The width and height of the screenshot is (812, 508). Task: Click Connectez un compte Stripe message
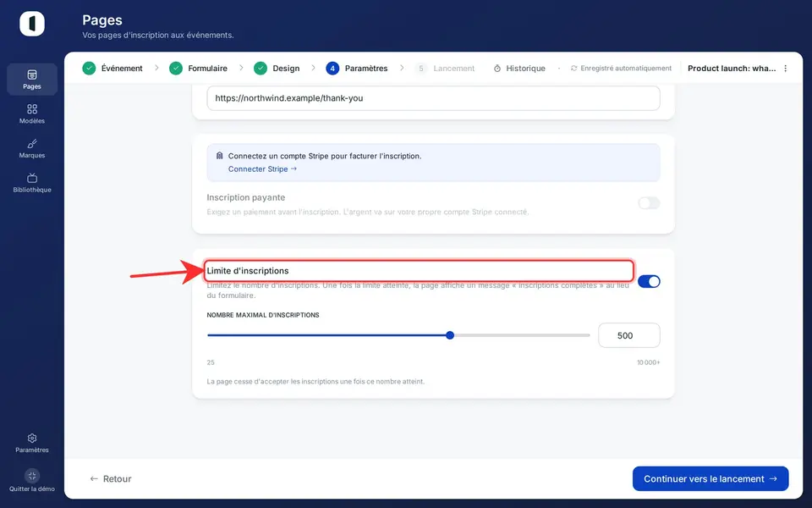[x=325, y=156]
